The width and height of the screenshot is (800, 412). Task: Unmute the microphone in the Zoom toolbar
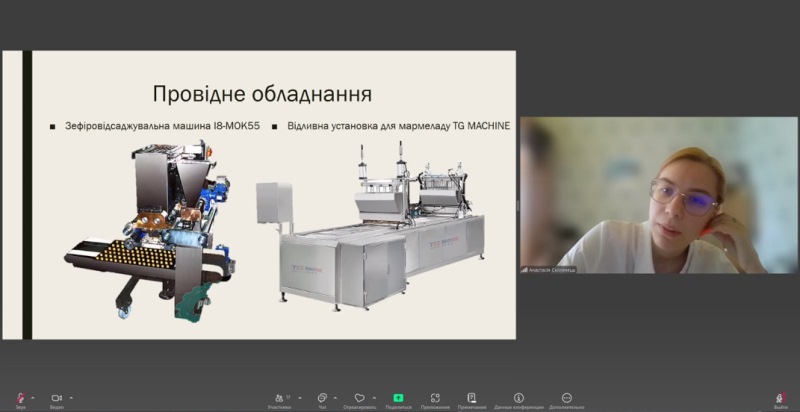[20, 397]
